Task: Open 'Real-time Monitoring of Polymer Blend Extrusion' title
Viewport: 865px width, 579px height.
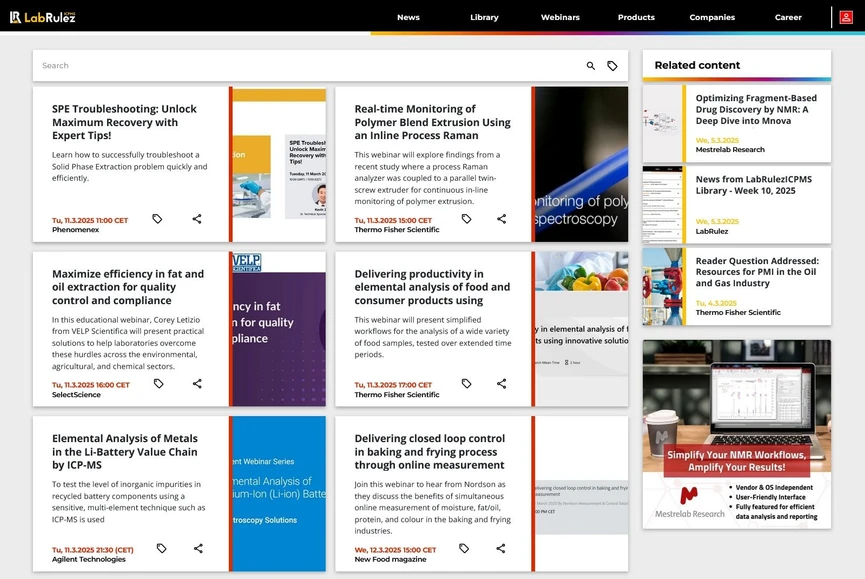Action: pos(432,122)
